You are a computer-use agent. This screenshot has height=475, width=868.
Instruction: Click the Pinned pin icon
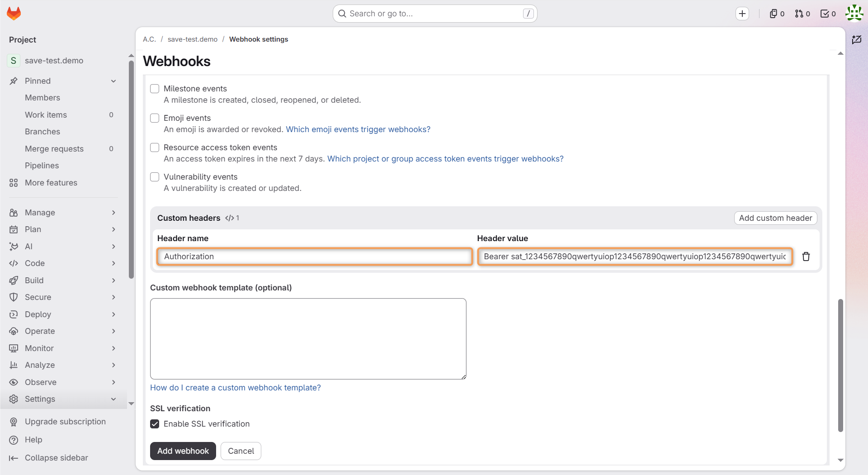[14, 81]
